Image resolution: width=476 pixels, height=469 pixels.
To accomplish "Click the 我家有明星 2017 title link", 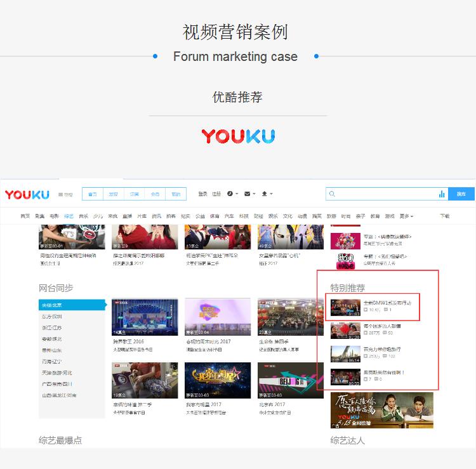I will [x=204, y=405].
